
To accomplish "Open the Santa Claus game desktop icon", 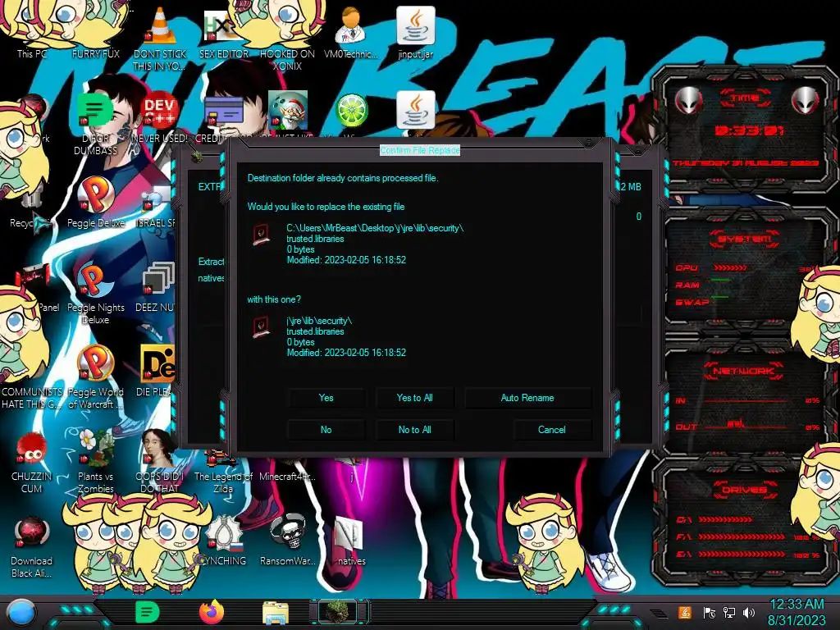I will click(x=288, y=111).
